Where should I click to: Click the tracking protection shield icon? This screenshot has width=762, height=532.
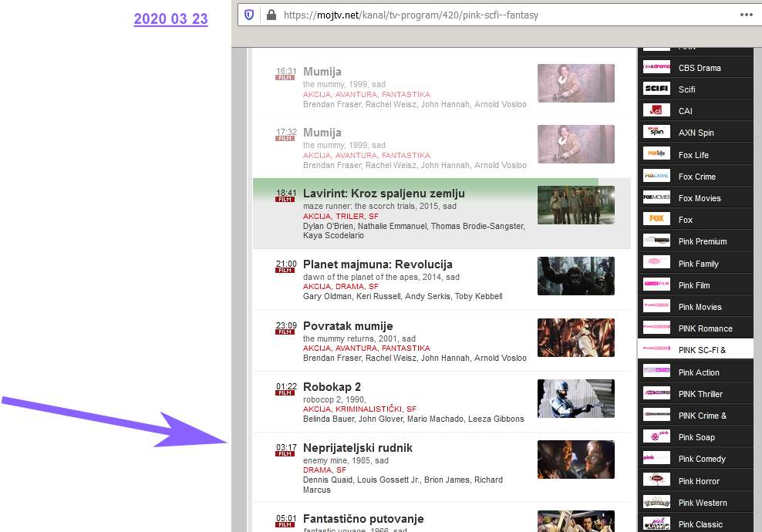tap(249, 15)
